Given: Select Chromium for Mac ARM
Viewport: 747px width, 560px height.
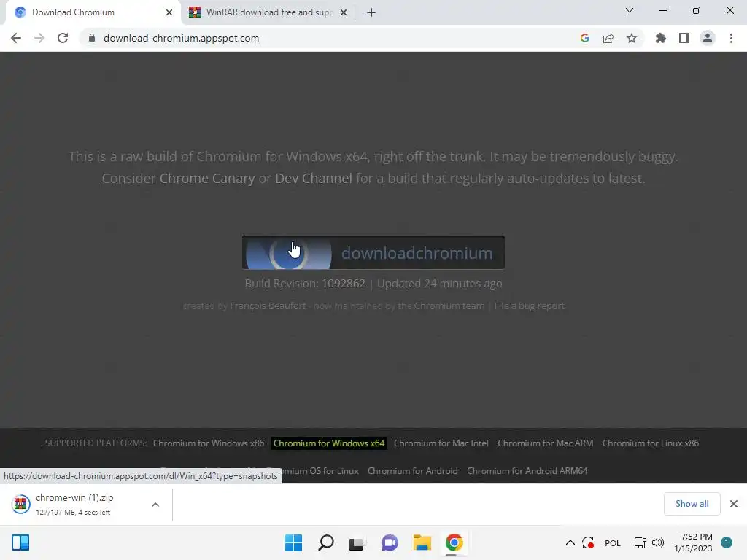Looking at the screenshot, I should pyautogui.click(x=546, y=443).
